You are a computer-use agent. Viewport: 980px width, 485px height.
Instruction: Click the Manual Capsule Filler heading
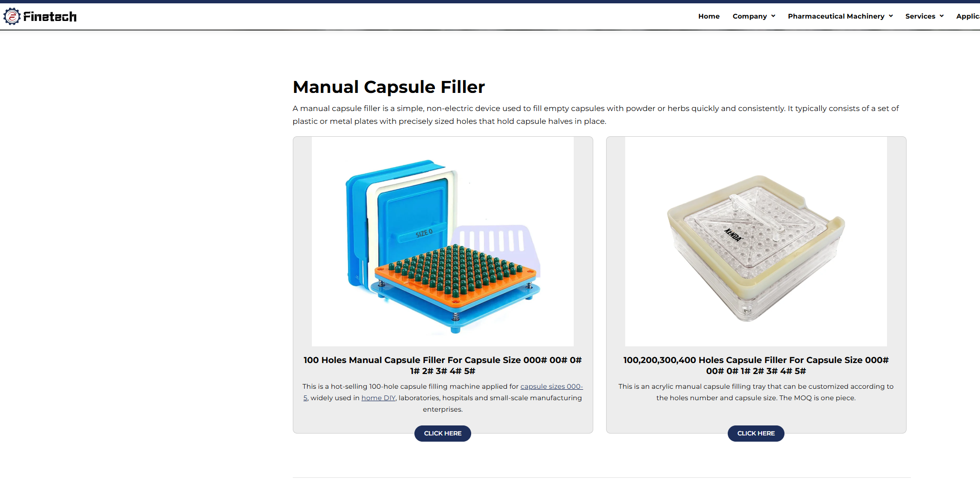click(x=388, y=87)
